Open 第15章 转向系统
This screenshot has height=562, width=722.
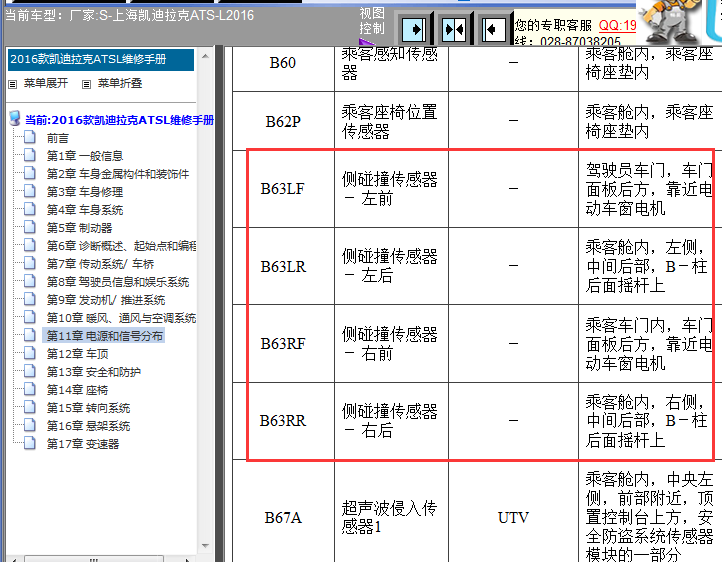point(88,408)
